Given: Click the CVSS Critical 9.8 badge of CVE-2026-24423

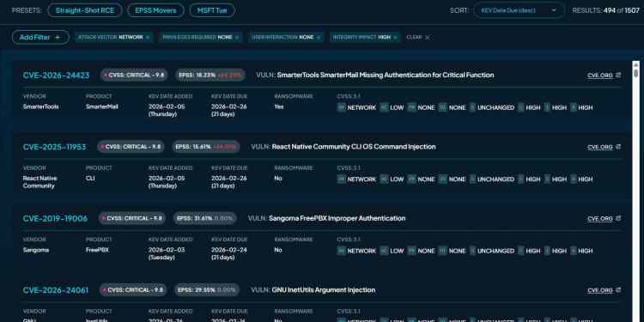Looking at the screenshot, I should click(x=134, y=76).
